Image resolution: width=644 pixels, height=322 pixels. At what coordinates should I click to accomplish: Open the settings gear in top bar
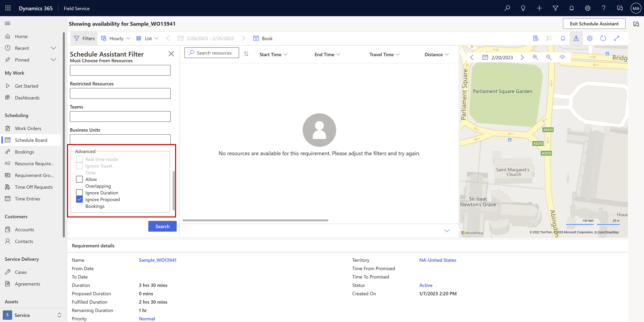point(588,8)
